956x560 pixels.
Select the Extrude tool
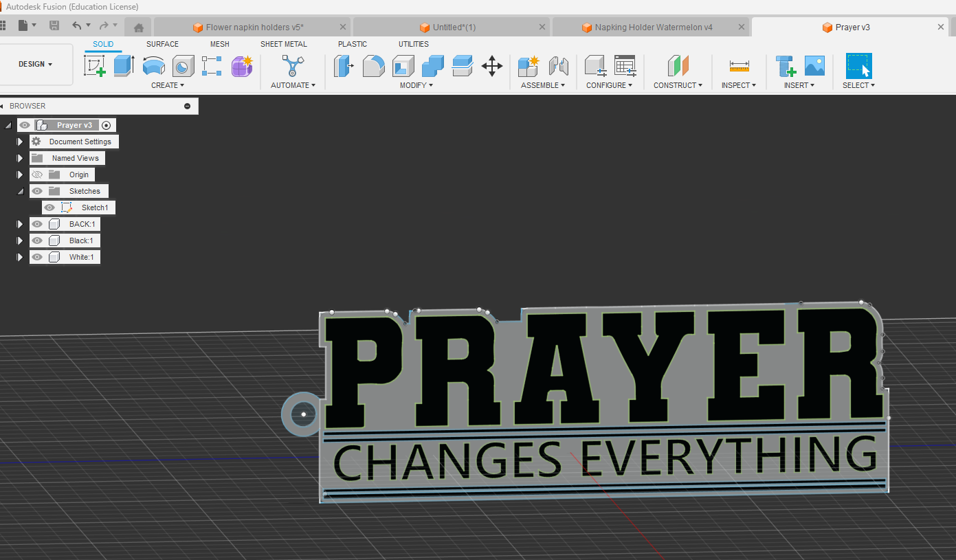pos(124,67)
